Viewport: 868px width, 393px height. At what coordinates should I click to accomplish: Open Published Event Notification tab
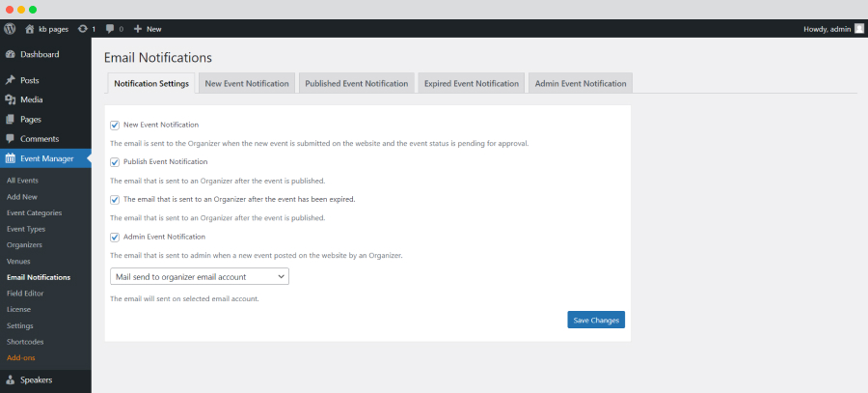pos(357,84)
